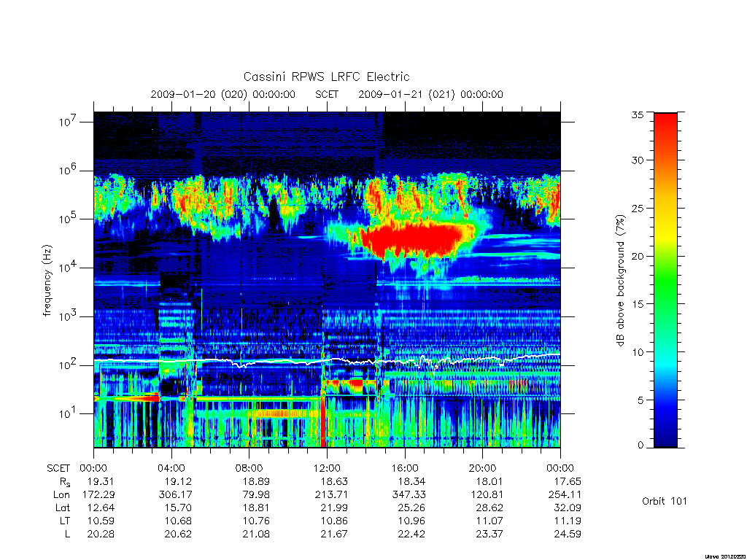Screen dimensions: 747x560
Task: Click the end date 2009-01-21 (021) text
Action: click(407, 94)
